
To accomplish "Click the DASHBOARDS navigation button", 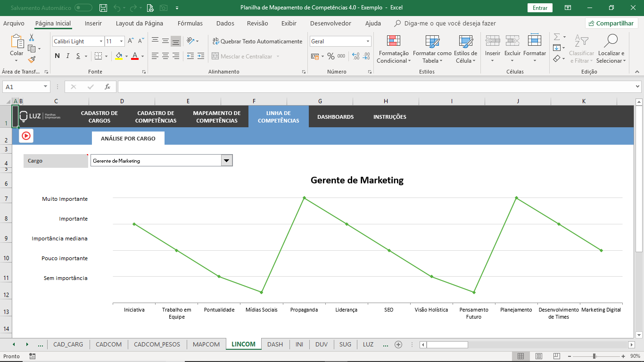I will coord(335,117).
